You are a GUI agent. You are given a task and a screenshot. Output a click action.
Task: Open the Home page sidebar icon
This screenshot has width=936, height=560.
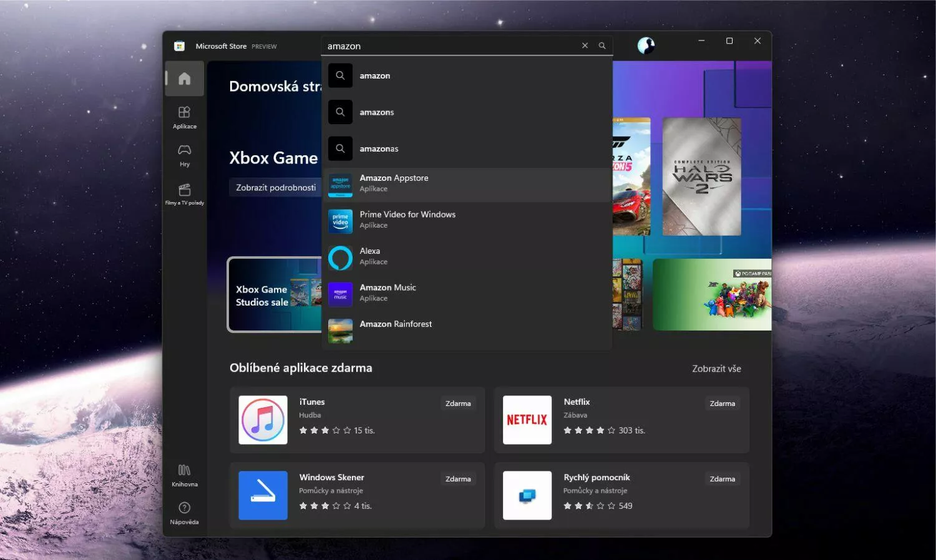(184, 79)
